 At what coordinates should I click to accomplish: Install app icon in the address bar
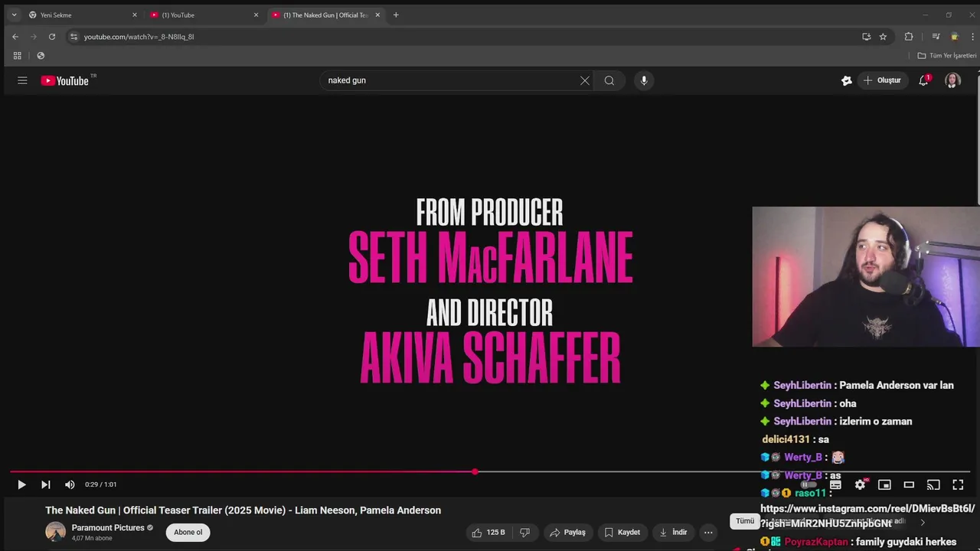click(x=866, y=37)
